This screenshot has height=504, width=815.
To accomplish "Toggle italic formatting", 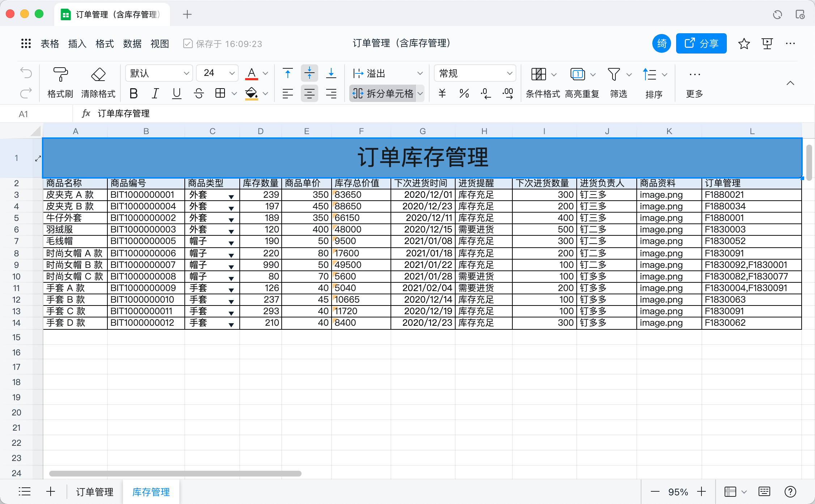I will [x=155, y=94].
